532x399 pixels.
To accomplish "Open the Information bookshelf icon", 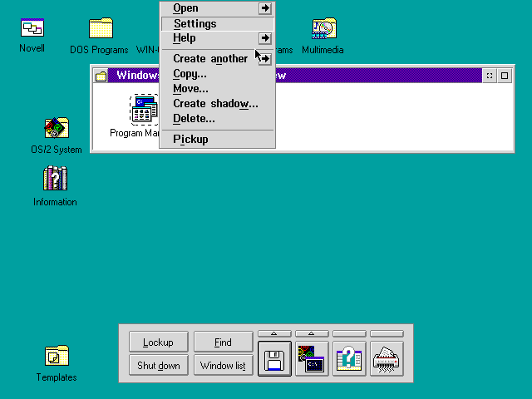I will [x=56, y=178].
